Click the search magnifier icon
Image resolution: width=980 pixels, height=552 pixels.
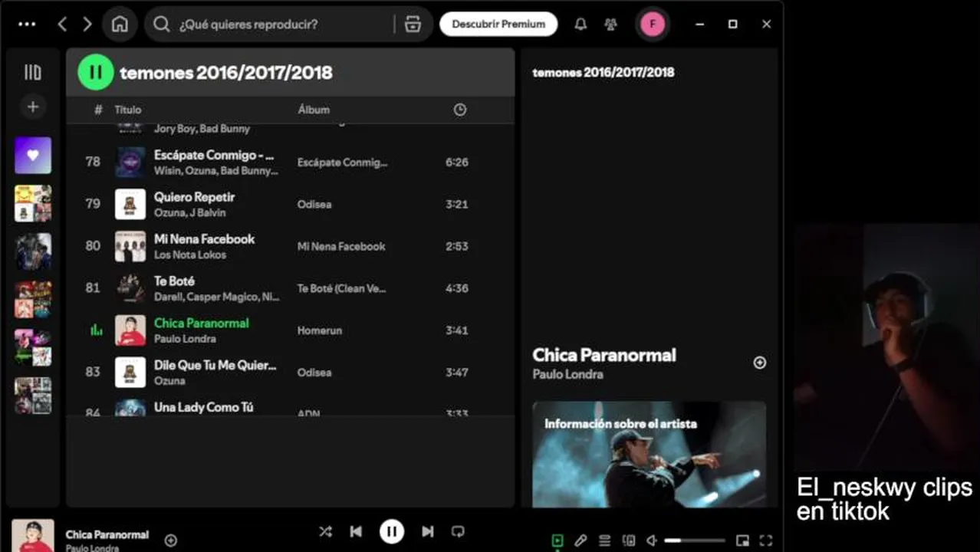pos(161,24)
